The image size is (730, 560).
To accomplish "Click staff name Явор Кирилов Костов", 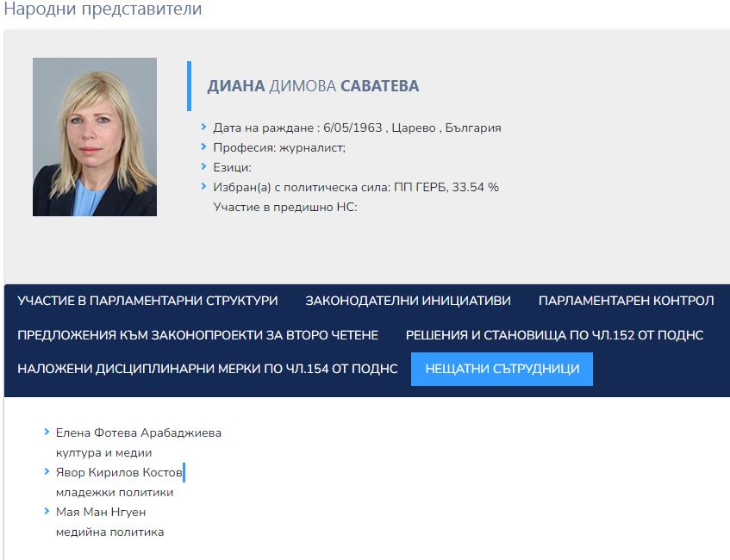I will coord(119,472).
